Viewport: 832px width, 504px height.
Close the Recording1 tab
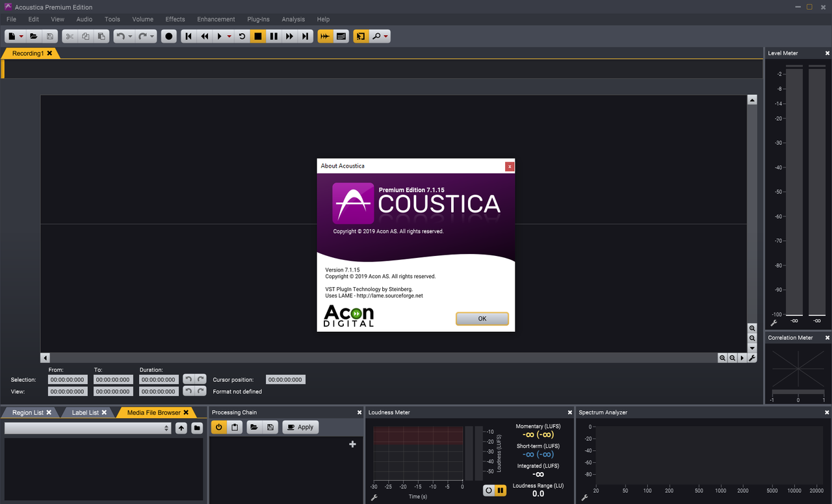(49, 53)
